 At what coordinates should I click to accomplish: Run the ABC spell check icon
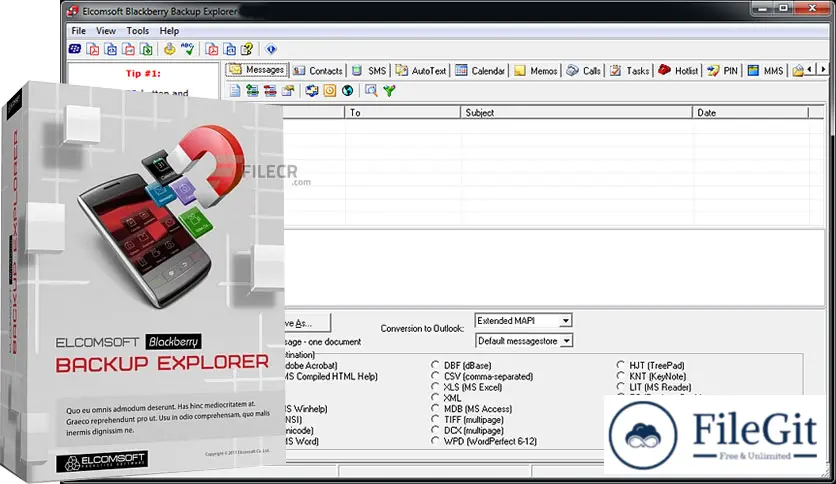tap(187, 49)
